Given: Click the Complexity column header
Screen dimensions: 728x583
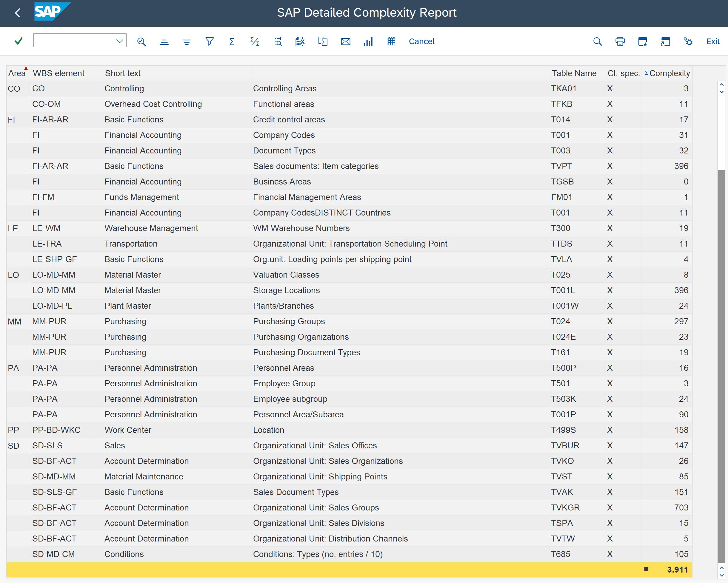Looking at the screenshot, I should [669, 73].
